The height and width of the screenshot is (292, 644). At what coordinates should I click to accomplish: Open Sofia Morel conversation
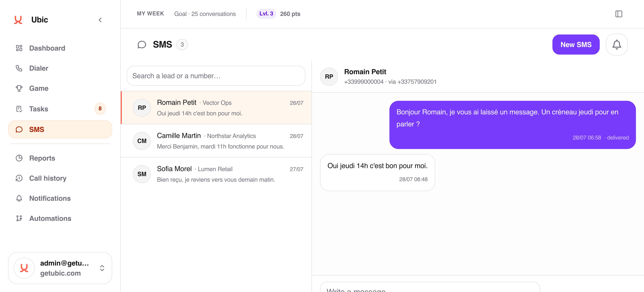coord(216,174)
